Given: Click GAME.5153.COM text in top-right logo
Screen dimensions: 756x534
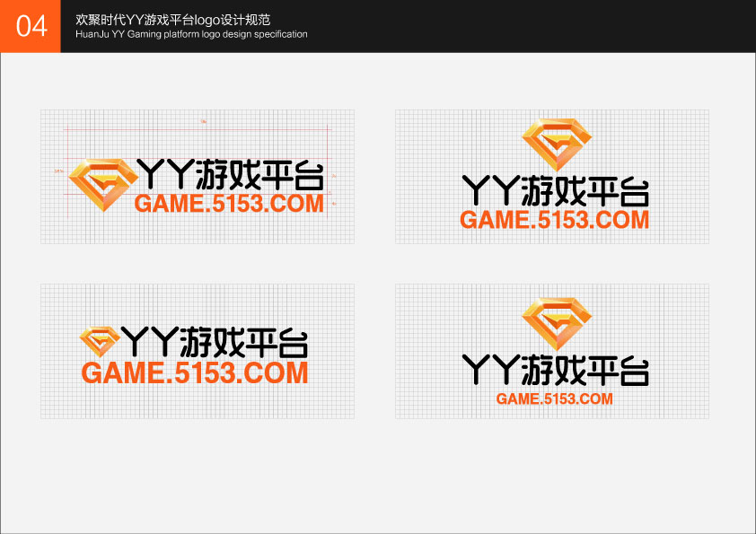Looking at the screenshot, I should point(555,220).
